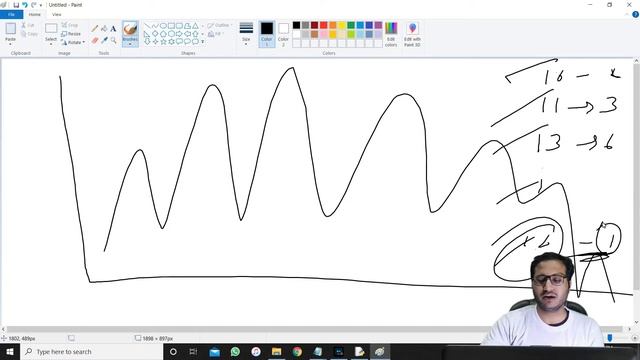Open Customize Quick Access Toolbar arrow
640x360 pixels.
(x=41, y=5)
